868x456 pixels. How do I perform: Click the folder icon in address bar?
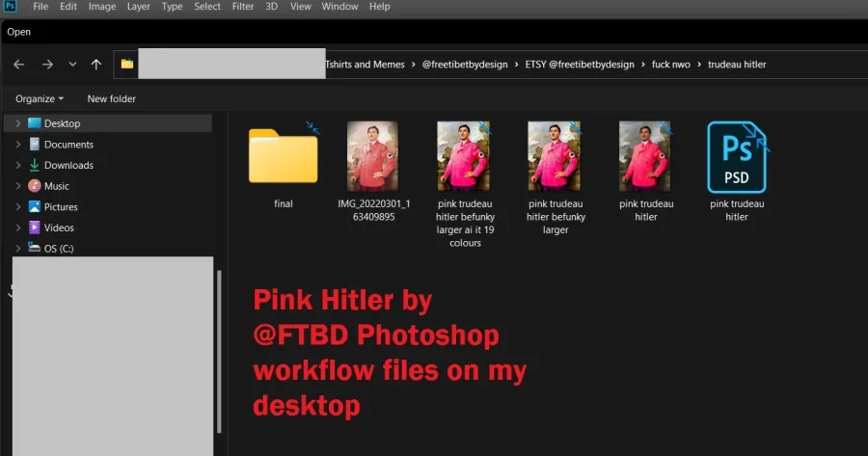(126, 64)
